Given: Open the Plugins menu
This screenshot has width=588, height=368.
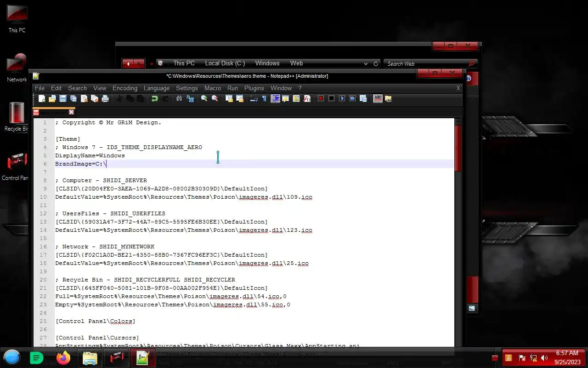Looking at the screenshot, I should 254,88.
